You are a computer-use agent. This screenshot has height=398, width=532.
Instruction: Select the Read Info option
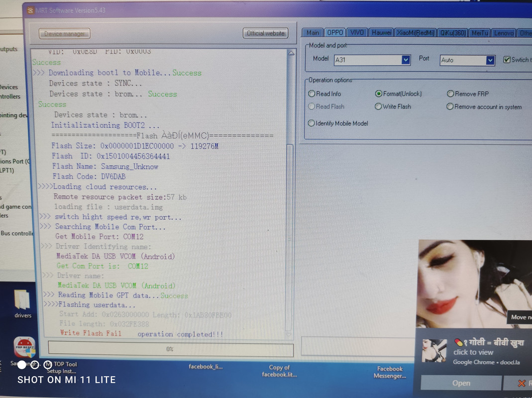pyautogui.click(x=324, y=94)
